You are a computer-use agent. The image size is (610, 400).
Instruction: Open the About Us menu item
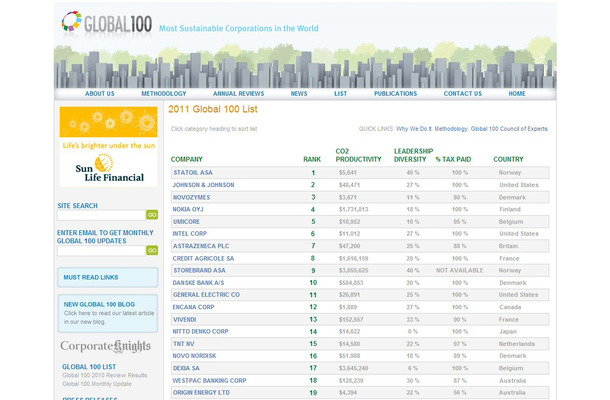tap(100, 94)
